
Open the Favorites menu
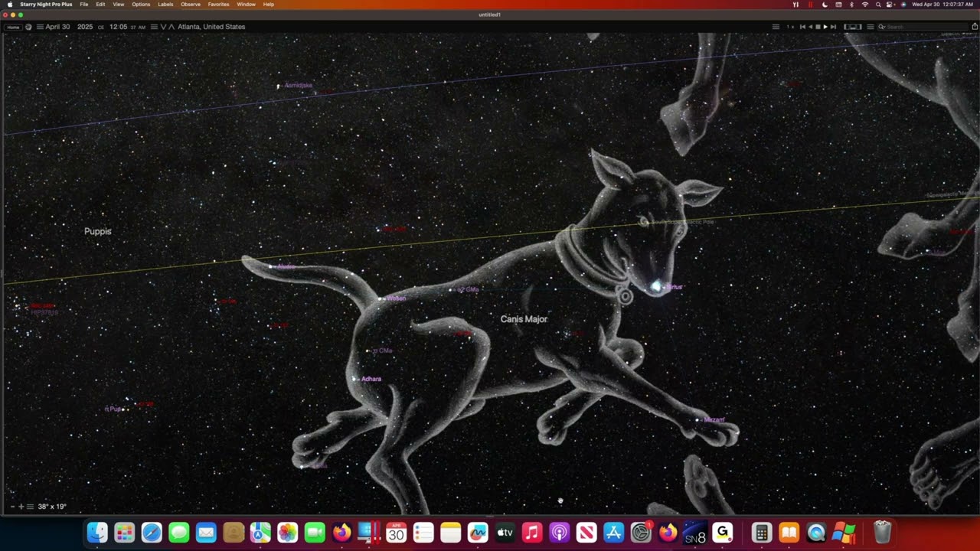[218, 5]
